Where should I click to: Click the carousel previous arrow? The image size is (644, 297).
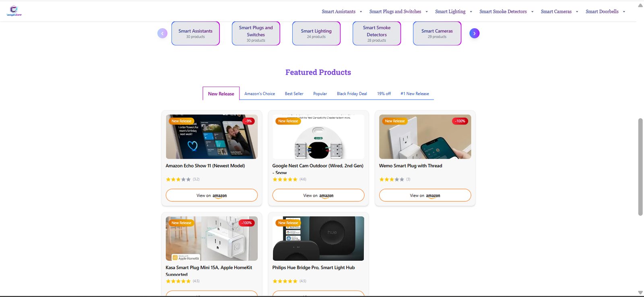(162, 33)
